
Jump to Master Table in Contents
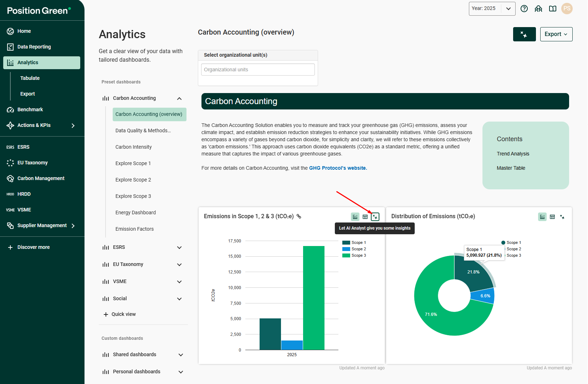click(511, 168)
